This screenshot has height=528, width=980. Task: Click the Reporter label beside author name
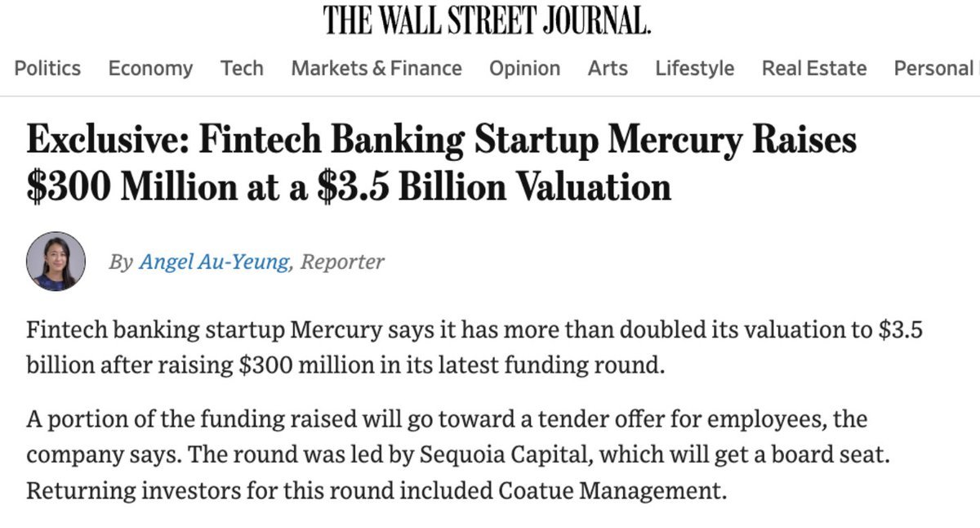[x=342, y=262]
